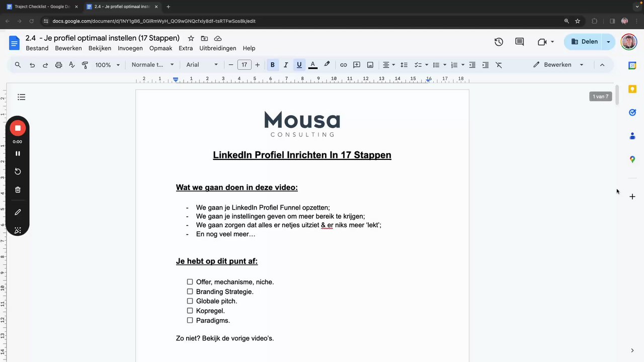Viewport: 644px width, 362px height.
Task: Click the search menus magnifier icon
Action: point(18,65)
